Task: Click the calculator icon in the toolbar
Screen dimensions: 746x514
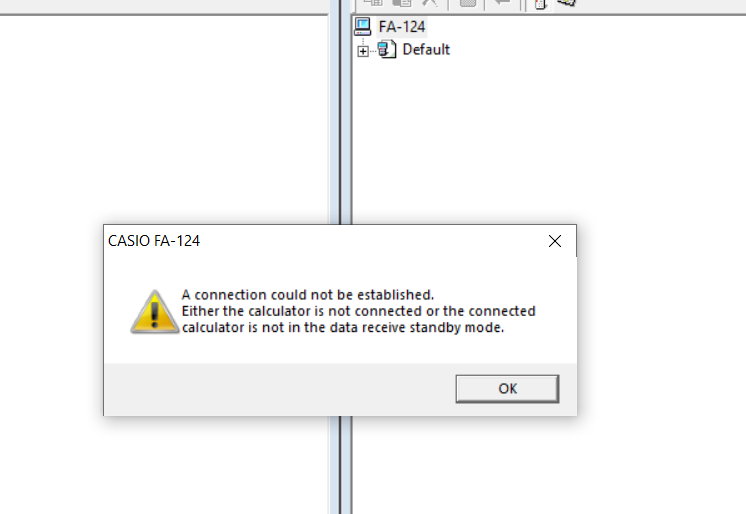Action: click(540, 4)
